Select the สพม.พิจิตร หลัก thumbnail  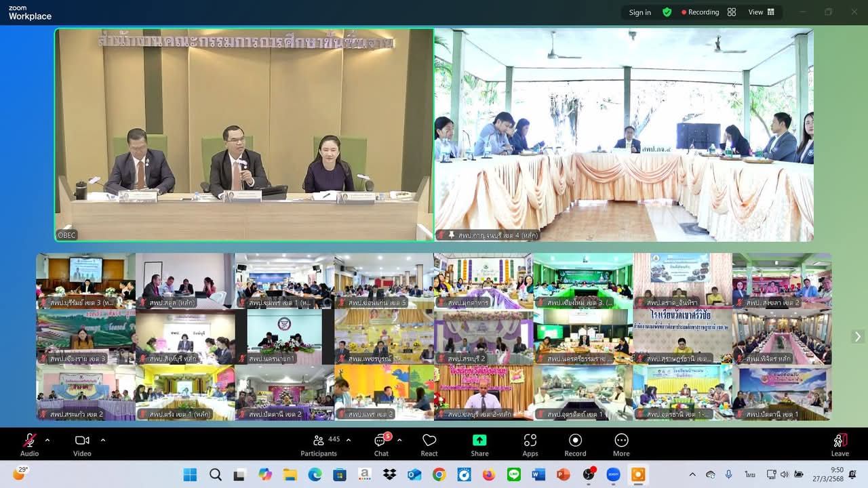pyautogui.click(x=782, y=337)
